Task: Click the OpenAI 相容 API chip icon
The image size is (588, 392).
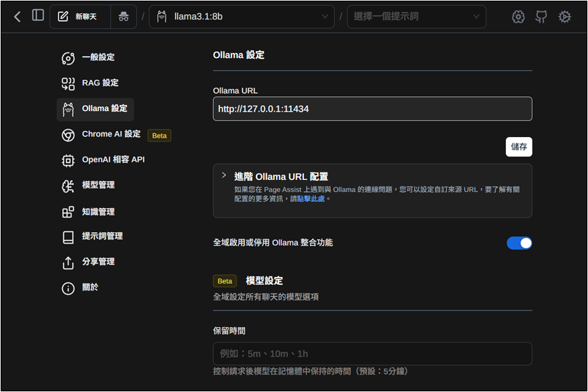Action: click(68, 161)
